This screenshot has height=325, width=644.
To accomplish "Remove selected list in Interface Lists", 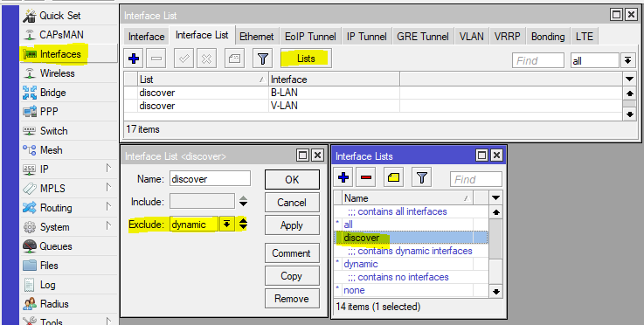I will click(366, 178).
